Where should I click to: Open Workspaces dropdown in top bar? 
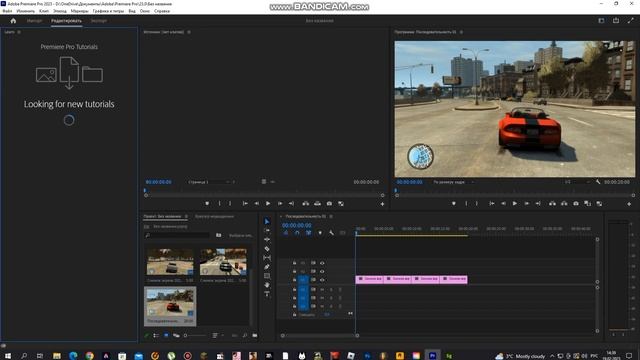pyautogui.click(x=601, y=20)
